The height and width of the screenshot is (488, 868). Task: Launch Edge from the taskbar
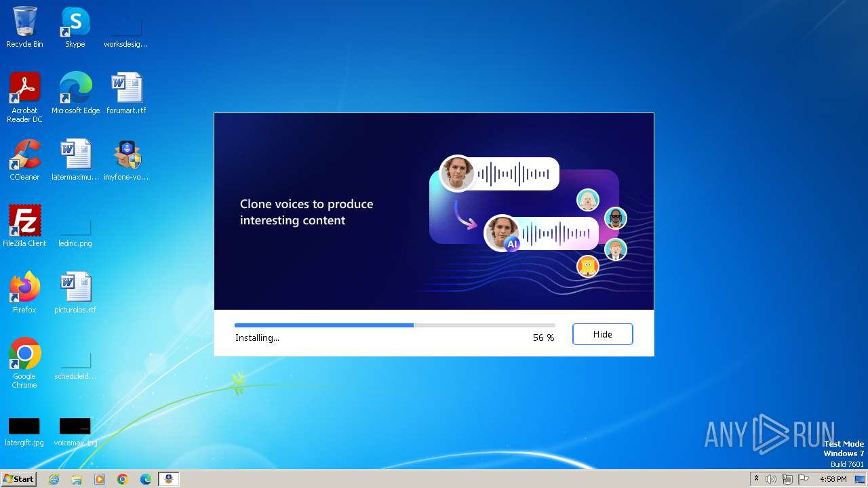coord(146,479)
